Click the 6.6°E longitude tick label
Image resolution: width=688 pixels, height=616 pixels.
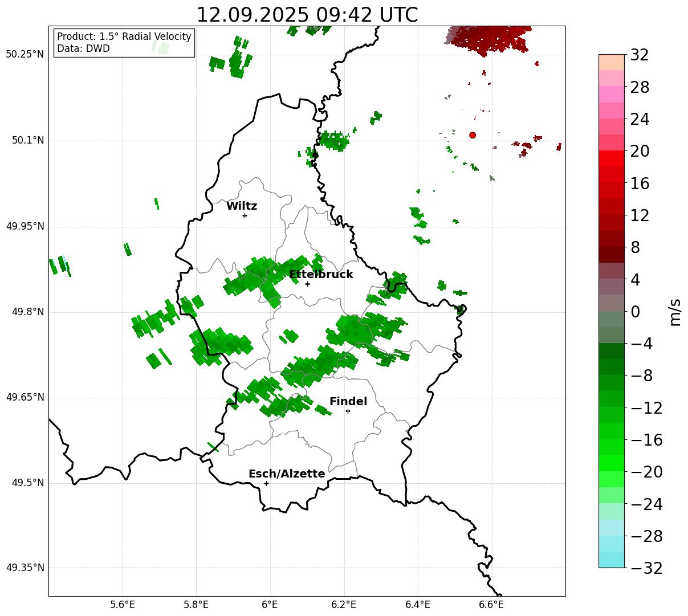[x=491, y=605]
